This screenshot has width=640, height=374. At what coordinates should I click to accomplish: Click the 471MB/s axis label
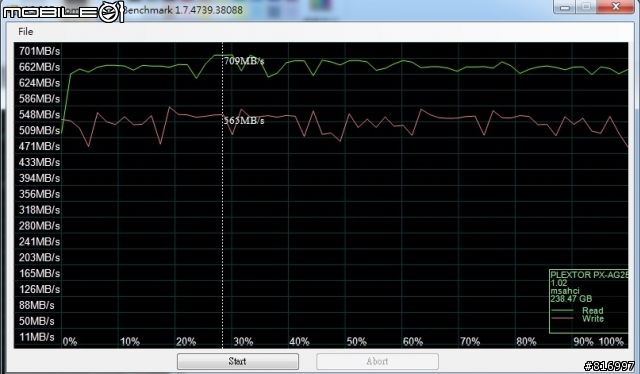[x=39, y=146]
